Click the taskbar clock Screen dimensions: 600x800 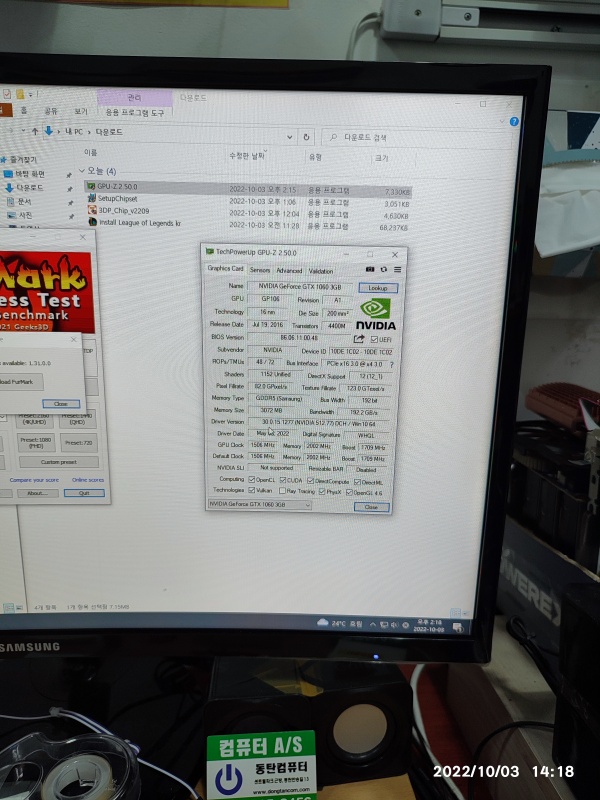(x=429, y=626)
